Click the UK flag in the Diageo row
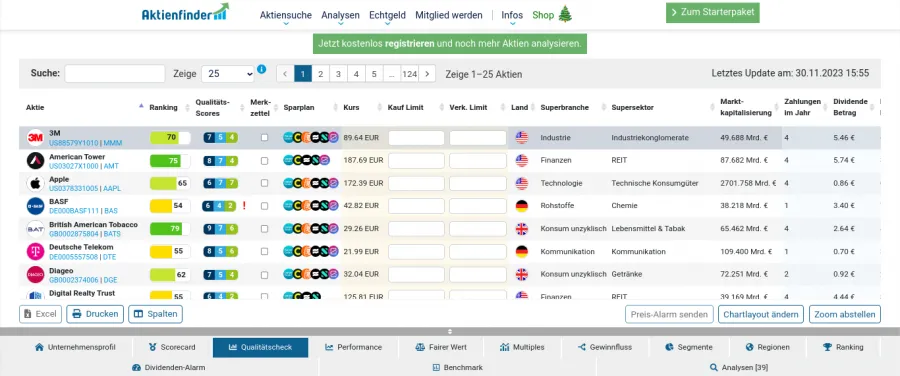The image size is (900, 376). click(x=522, y=274)
